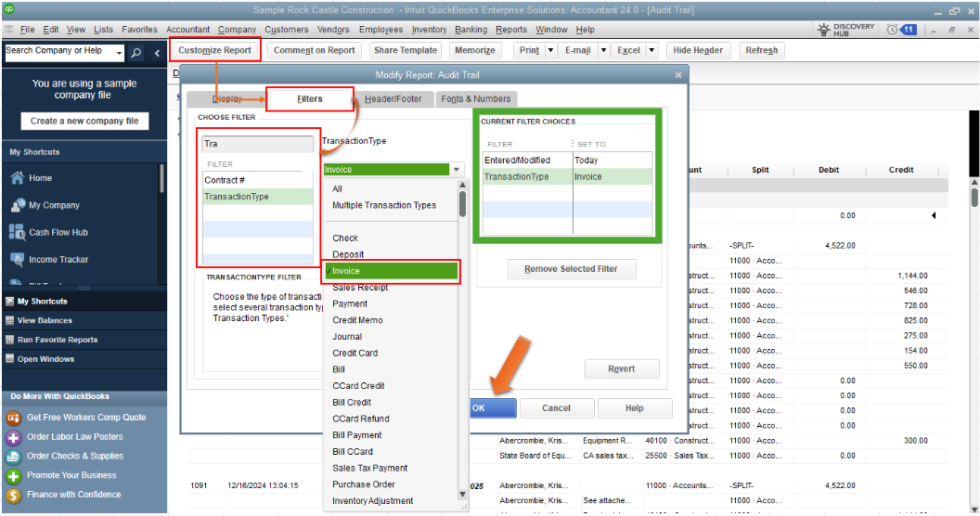
Task: Switch to the Display tab
Action: pyautogui.click(x=226, y=98)
